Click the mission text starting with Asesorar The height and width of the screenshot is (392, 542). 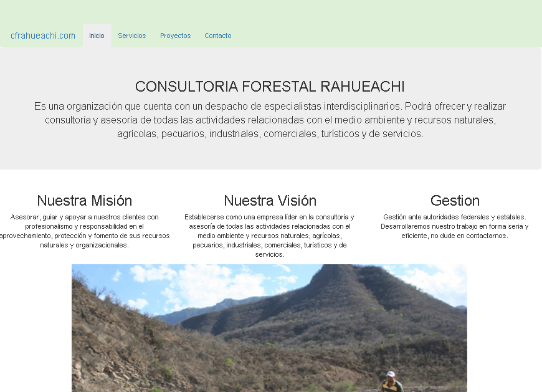coord(85,231)
